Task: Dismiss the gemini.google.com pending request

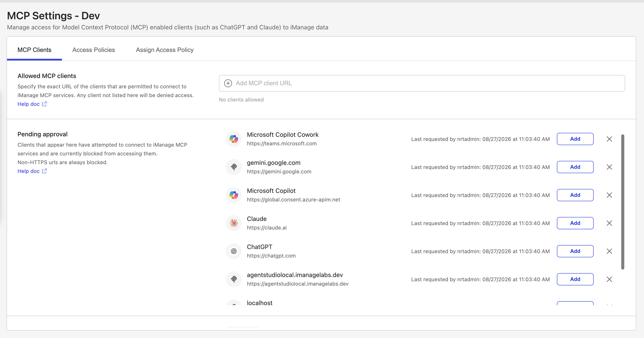Action: click(609, 167)
